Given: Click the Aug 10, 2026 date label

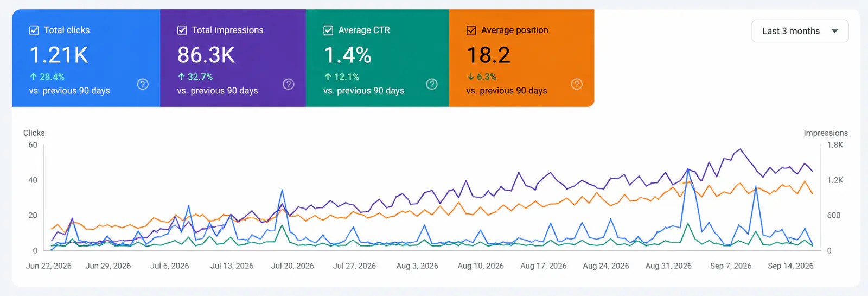Looking at the screenshot, I should pyautogui.click(x=481, y=266).
